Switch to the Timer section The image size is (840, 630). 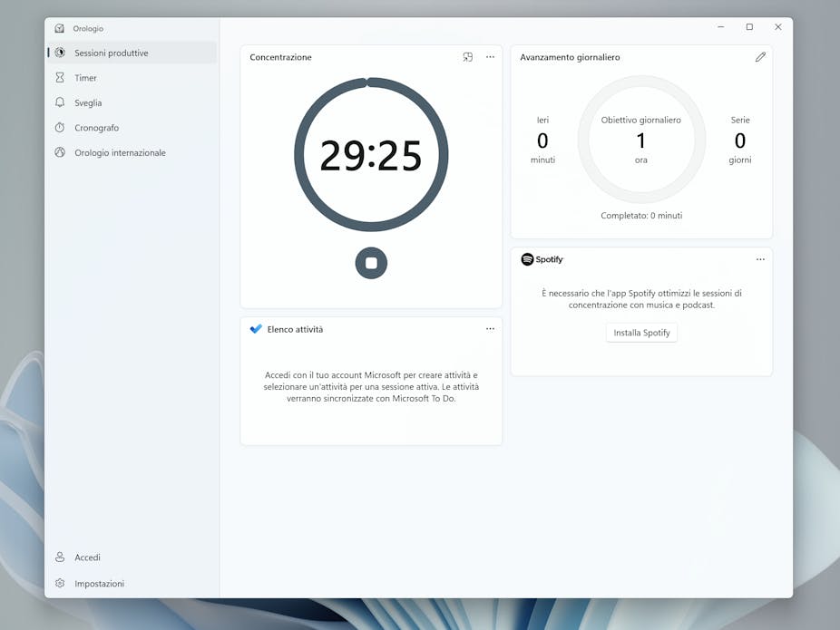click(x=85, y=78)
